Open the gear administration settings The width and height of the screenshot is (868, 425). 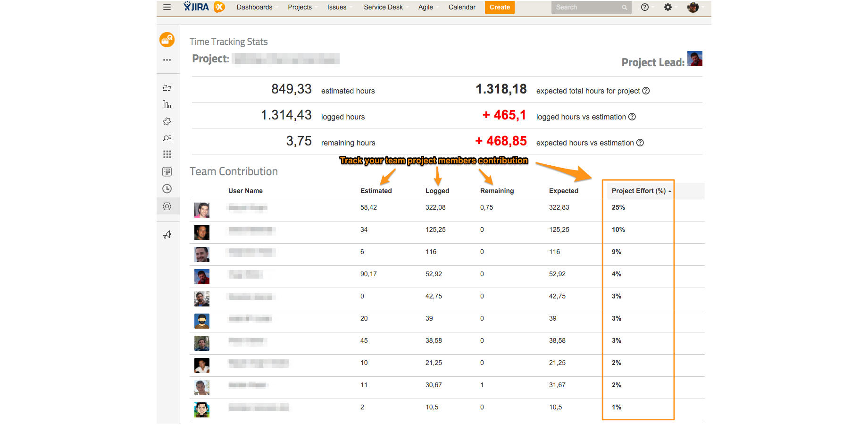coord(668,7)
